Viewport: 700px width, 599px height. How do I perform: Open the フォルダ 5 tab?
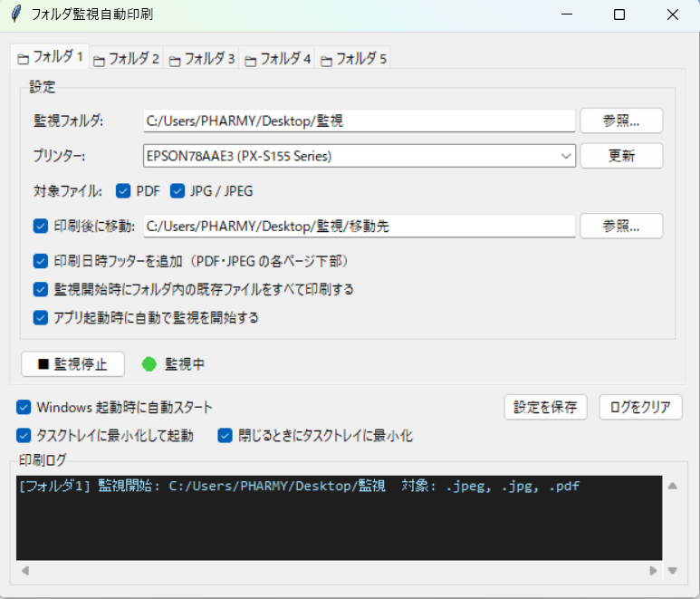353,59
